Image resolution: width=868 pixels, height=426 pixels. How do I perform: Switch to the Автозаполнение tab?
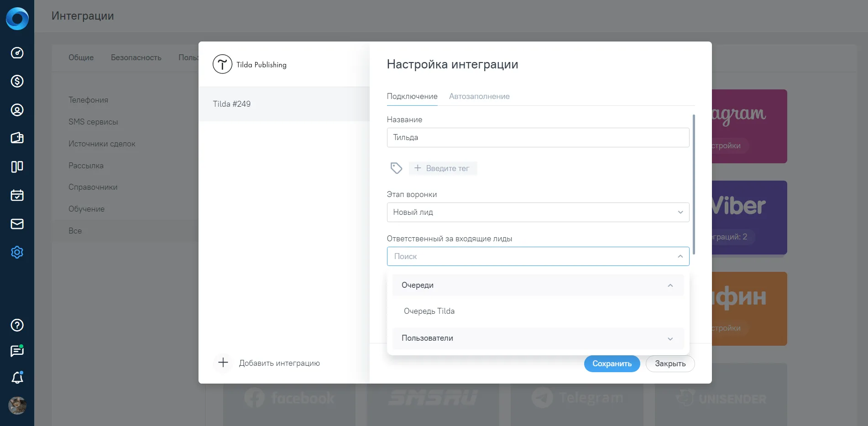pyautogui.click(x=479, y=96)
